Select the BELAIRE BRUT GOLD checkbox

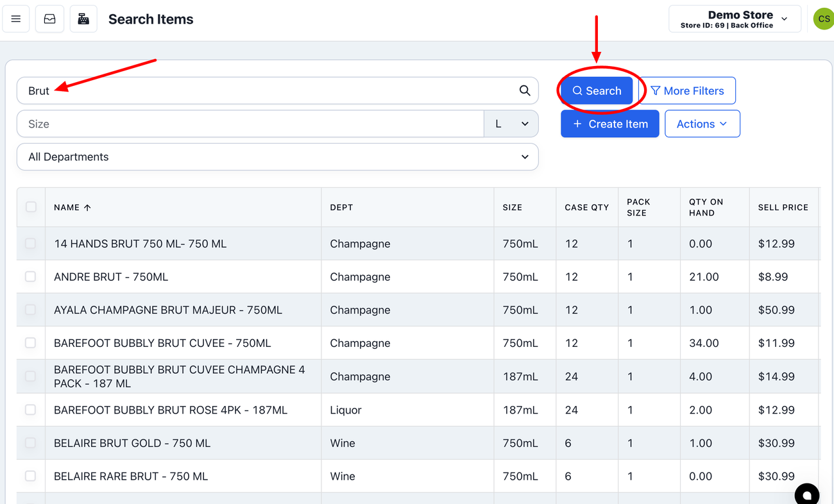31,442
